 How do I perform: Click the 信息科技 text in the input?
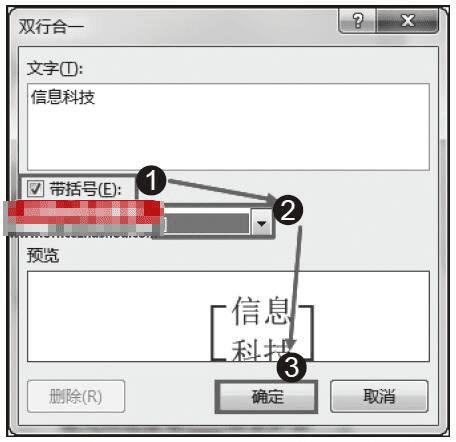click(x=63, y=97)
